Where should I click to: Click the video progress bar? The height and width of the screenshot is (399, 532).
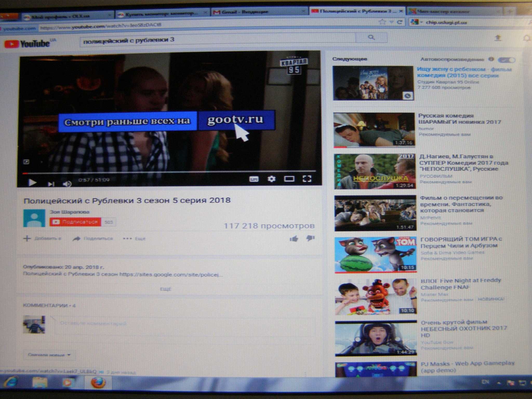[x=169, y=172]
